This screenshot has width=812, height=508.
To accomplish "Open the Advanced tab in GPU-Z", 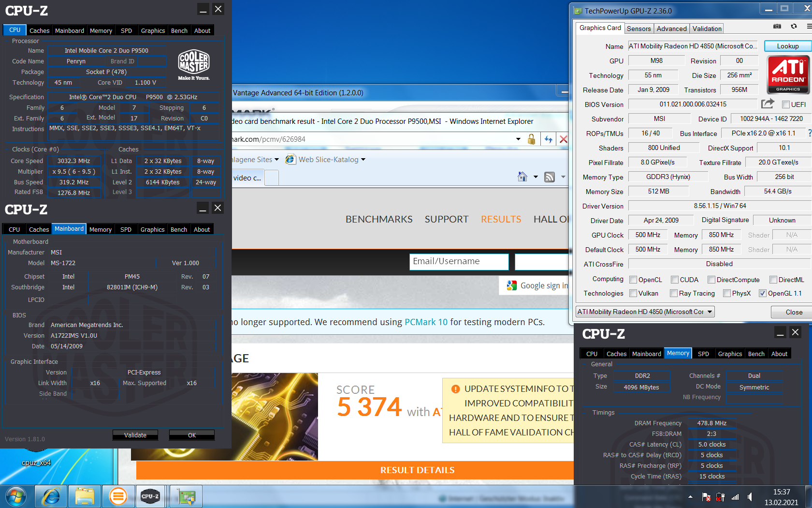I will [672, 29].
